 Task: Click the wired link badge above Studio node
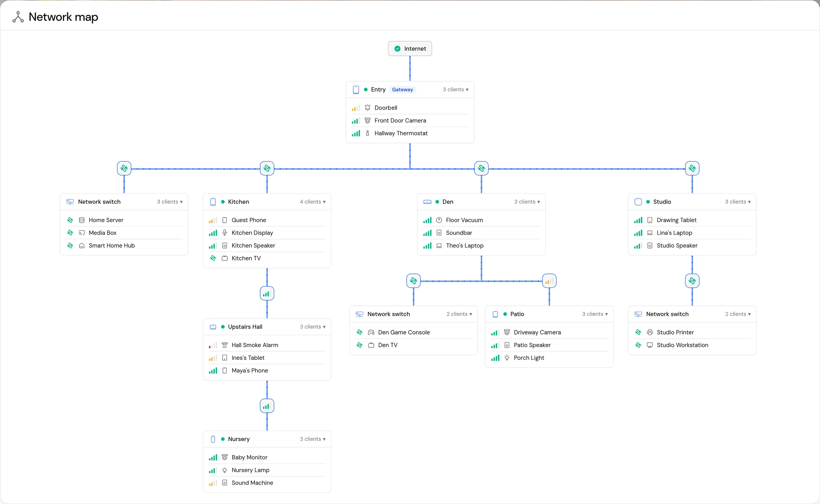(x=692, y=168)
